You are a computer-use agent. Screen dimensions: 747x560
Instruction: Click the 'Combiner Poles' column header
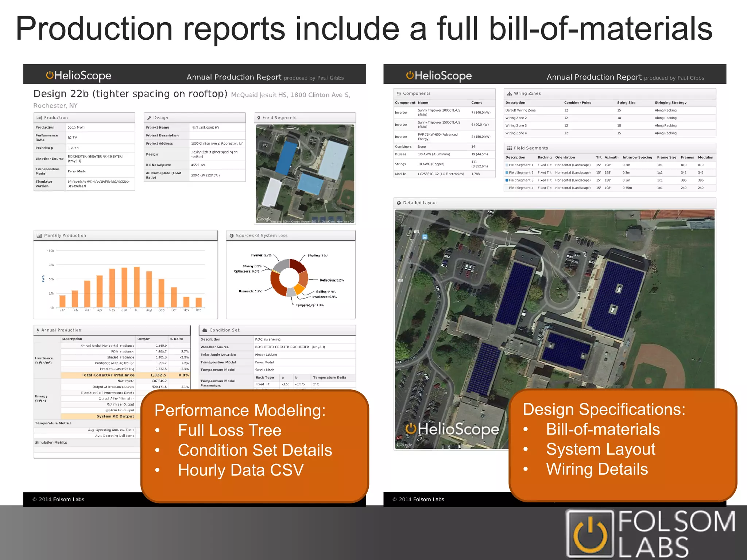578,103
